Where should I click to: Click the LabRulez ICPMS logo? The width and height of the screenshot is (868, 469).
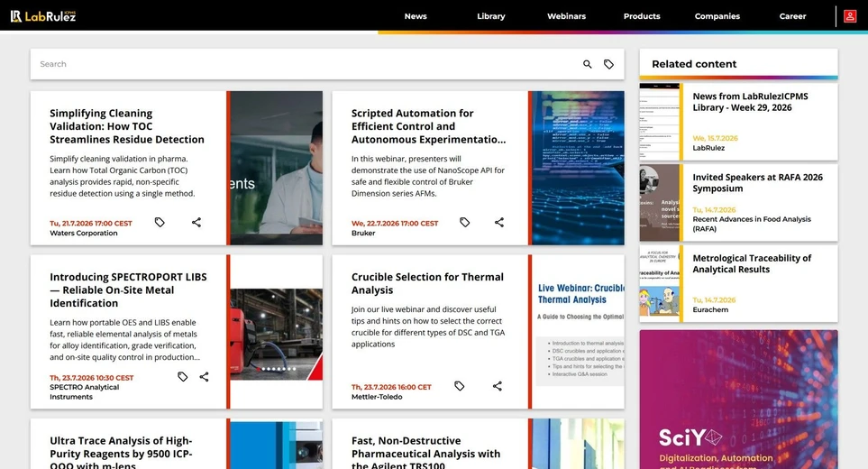tap(43, 16)
